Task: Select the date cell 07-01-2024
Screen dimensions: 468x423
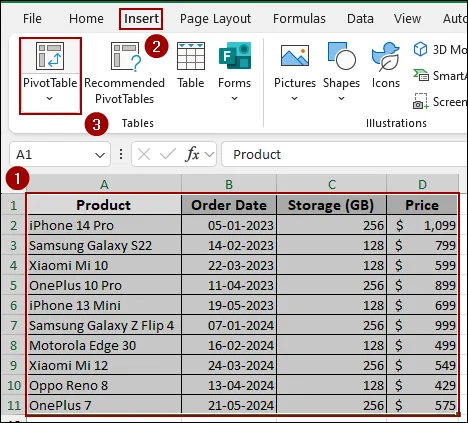Action: pyautogui.click(x=229, y=325)
